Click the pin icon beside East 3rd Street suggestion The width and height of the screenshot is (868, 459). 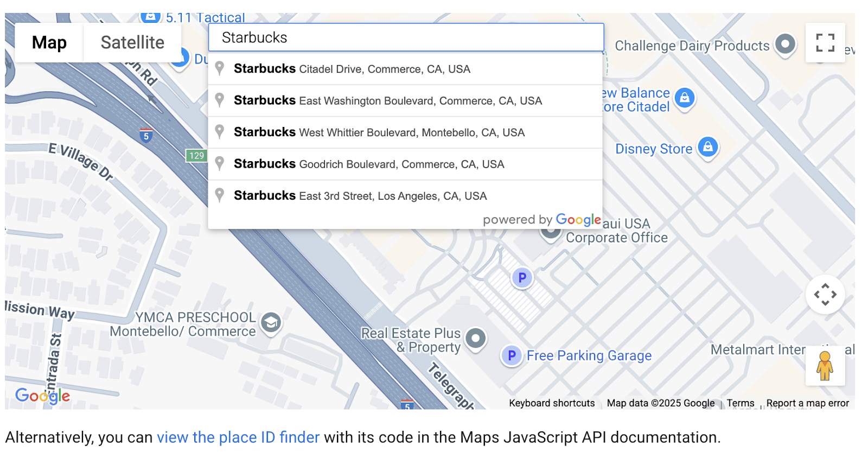coord(220,195)
